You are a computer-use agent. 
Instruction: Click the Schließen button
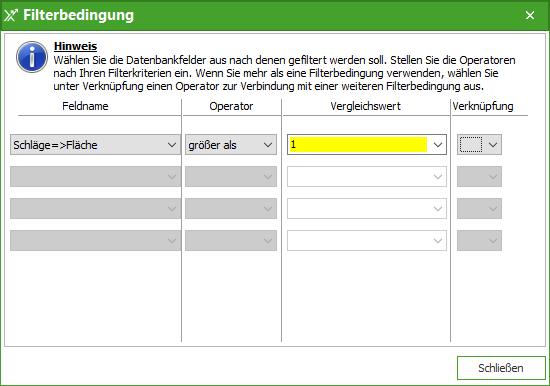click(x=501, y=368)
